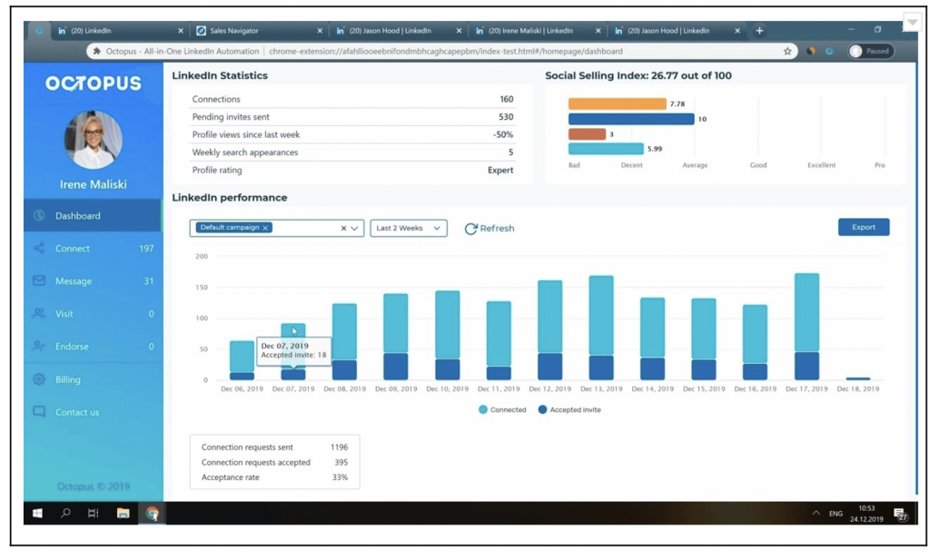Viewport: 930px width, 560px height.
Task: Click the light blue 5.99 SSI bar
Action: coord(606,149)
